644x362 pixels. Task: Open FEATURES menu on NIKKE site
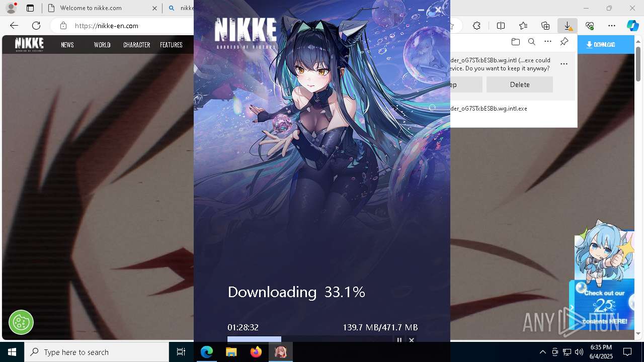coord(171,45)
